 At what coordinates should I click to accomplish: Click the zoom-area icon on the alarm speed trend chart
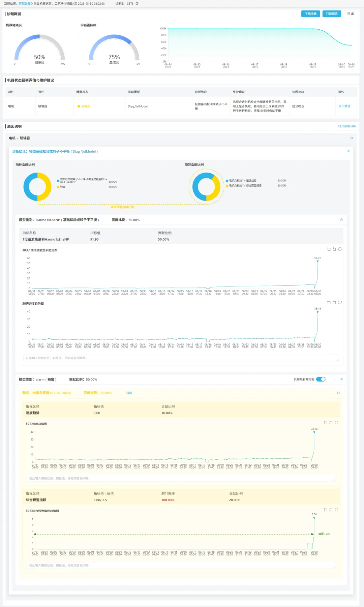tap(325, 423)
